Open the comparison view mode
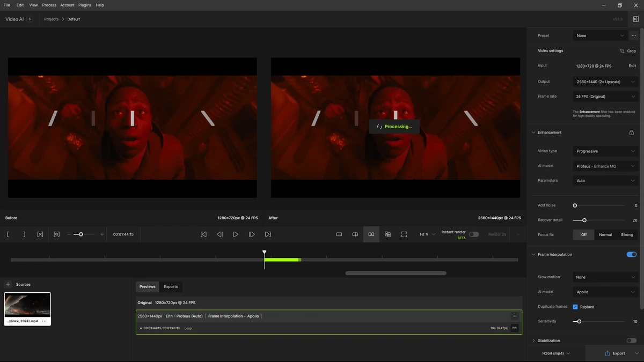Screen dimensions: 644x362 [387, 234]
